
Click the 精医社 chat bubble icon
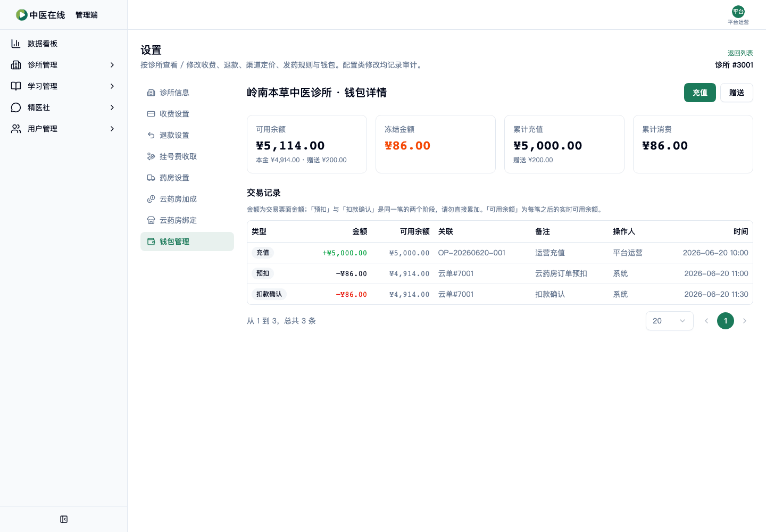(x=16, y=107)
